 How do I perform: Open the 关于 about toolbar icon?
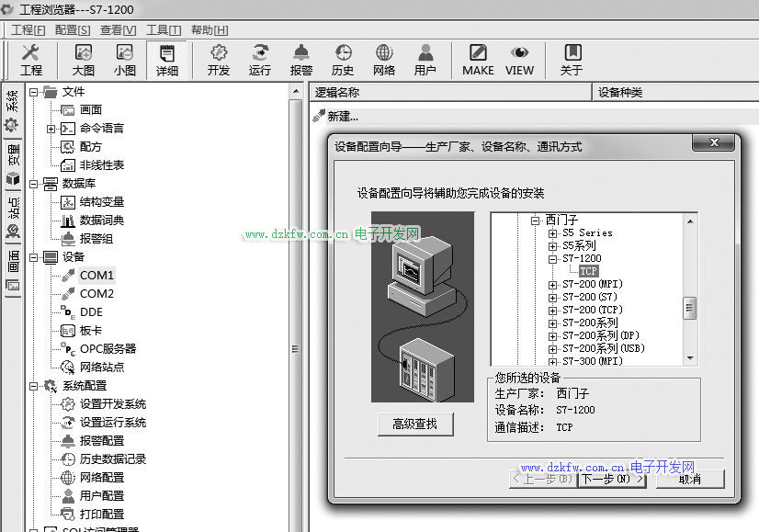pos(572,60)
